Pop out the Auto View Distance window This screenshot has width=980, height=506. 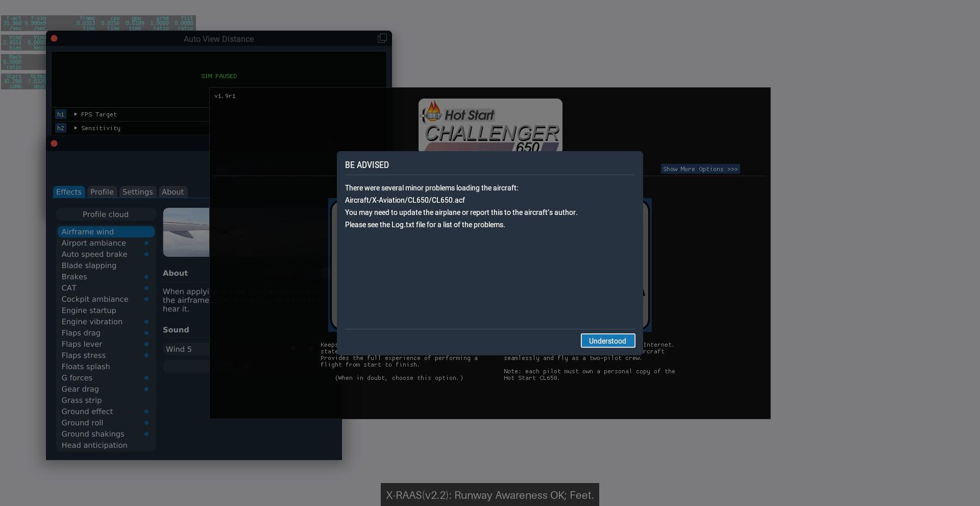[382, 39]
